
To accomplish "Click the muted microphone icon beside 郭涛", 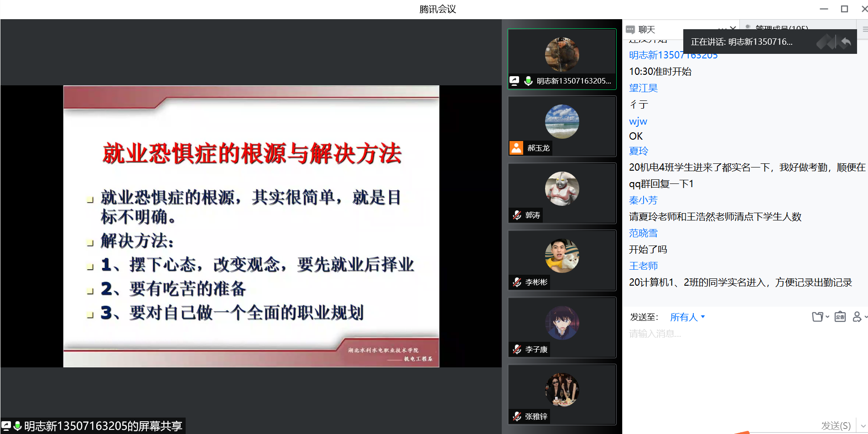I will (517, 215).
